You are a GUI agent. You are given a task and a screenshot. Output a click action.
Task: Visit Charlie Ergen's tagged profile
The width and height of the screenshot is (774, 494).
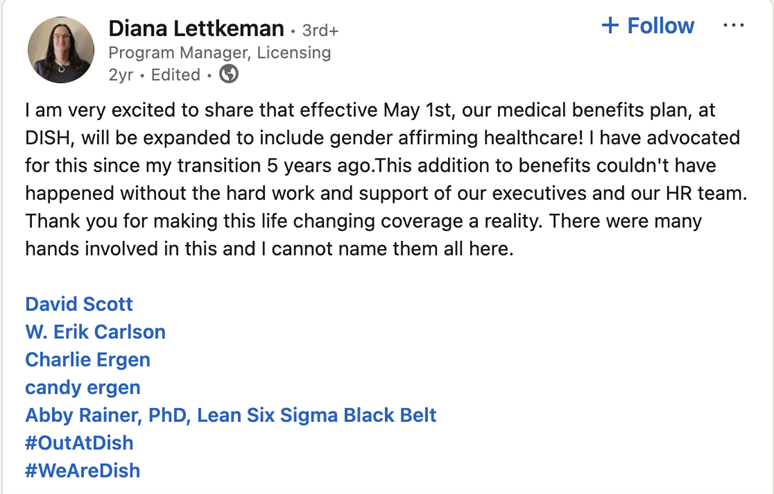(87, 359)
